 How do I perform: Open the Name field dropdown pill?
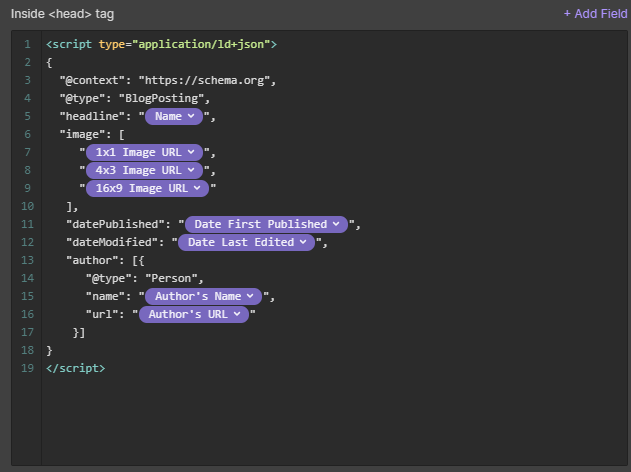click(175, 116)
